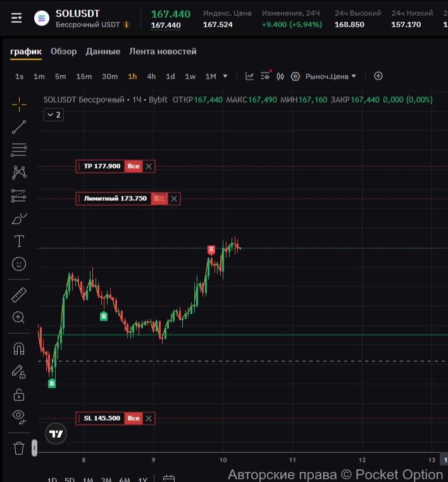Screen dimensions: 448x482
Task: Expand the collapsed indicators legend showing 2
Action: (x=53, y=115)
